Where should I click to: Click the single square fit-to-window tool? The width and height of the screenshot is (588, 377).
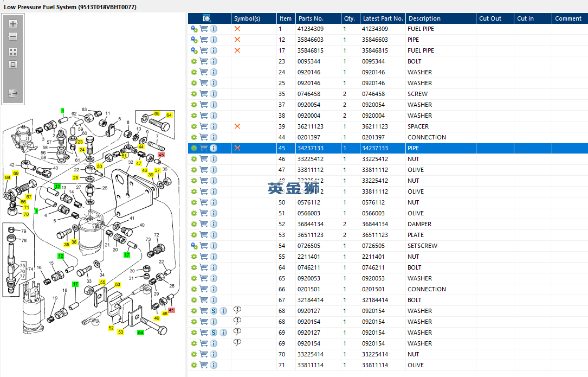click(x=13, y=65)
